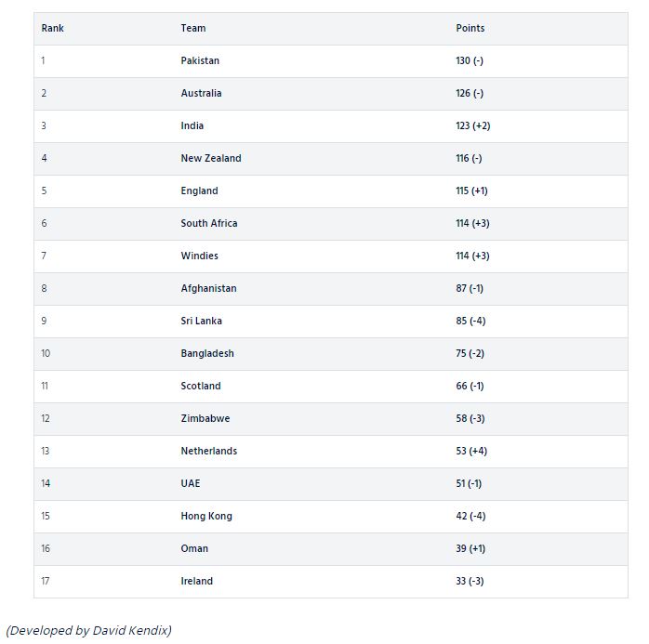Click Zimbabwe in the team column

pyautogui.click(x=205, y=418)
